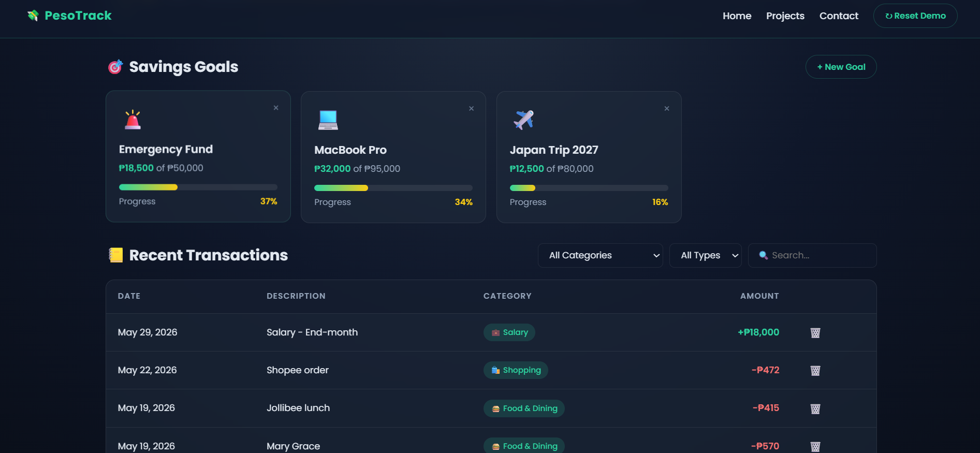
Task: Click the Emergency Fund progress bar
Action: click(198, 187)
